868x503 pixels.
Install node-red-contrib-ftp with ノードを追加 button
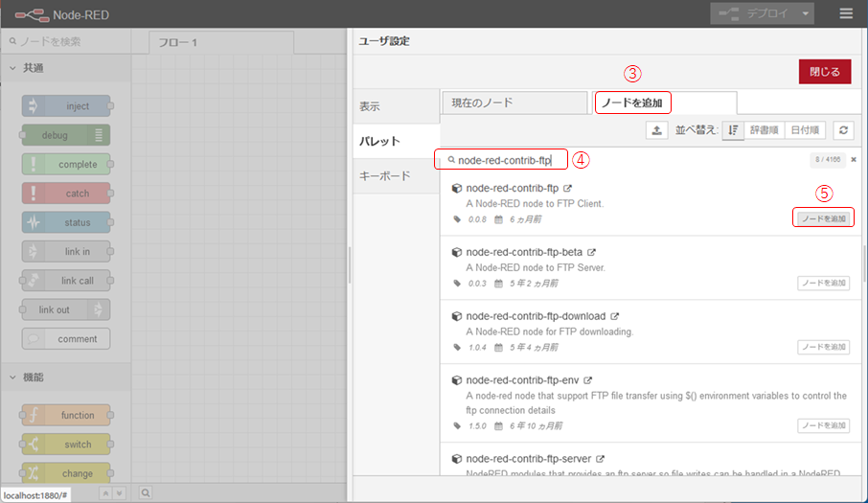823,219
